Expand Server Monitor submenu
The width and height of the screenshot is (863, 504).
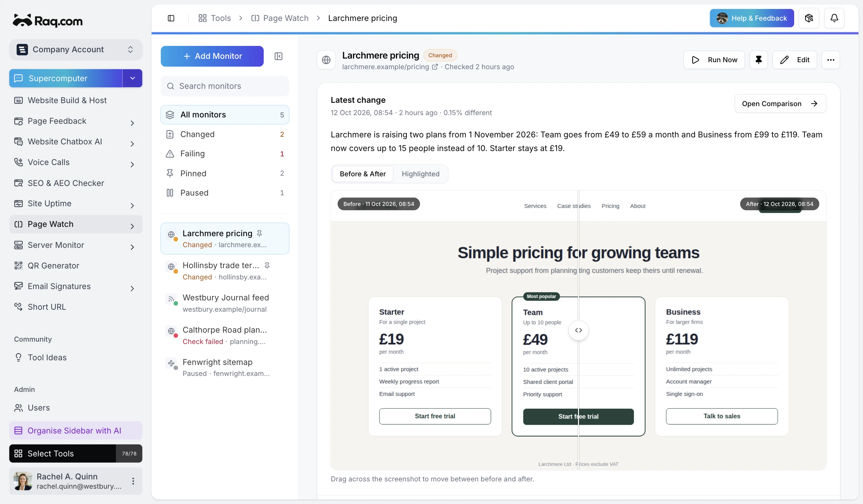132,247
